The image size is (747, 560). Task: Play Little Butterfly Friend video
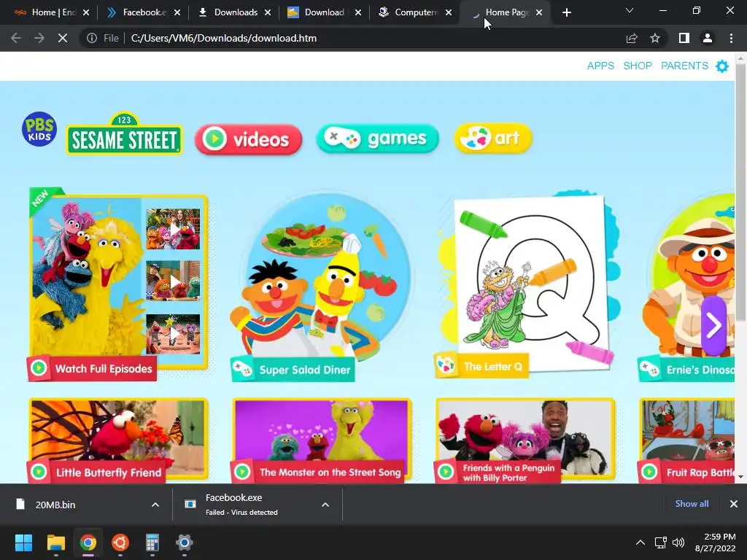[118, 440]
